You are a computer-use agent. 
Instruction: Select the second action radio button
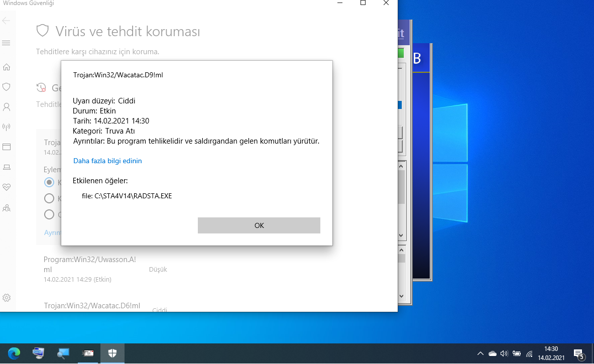[49, 198]
